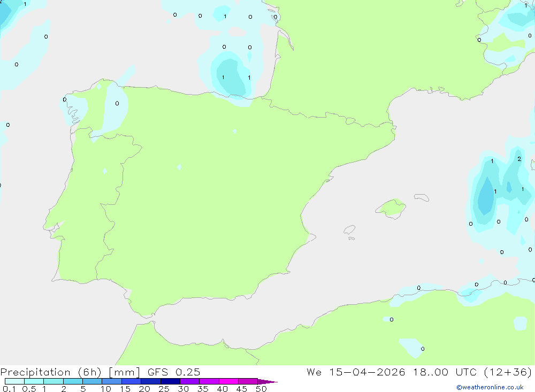
Task: Select the 2–5 mm legend swatch
Action: [x=73, y=381]
